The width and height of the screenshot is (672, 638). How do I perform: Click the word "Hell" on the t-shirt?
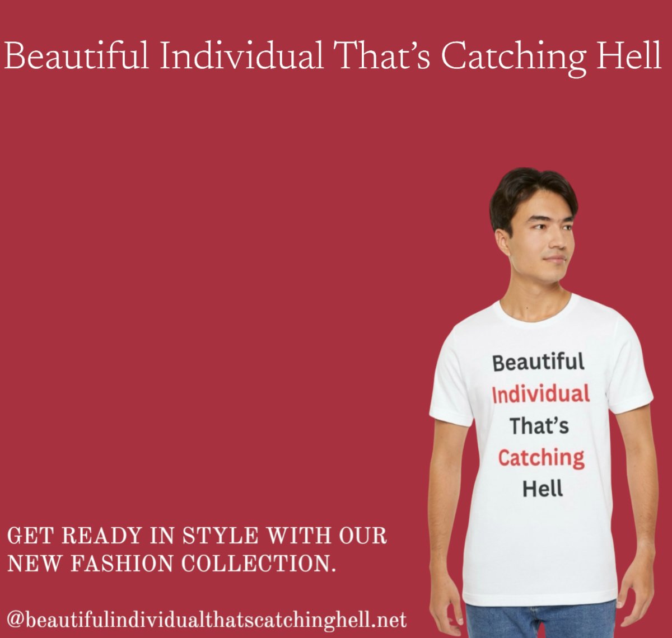(x=543, y=489)
